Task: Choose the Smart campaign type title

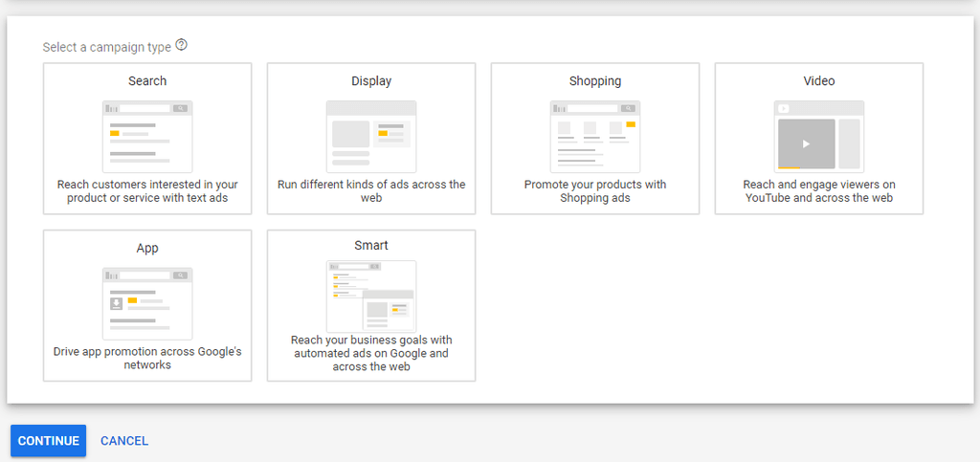Action: [x=371, y=246]
